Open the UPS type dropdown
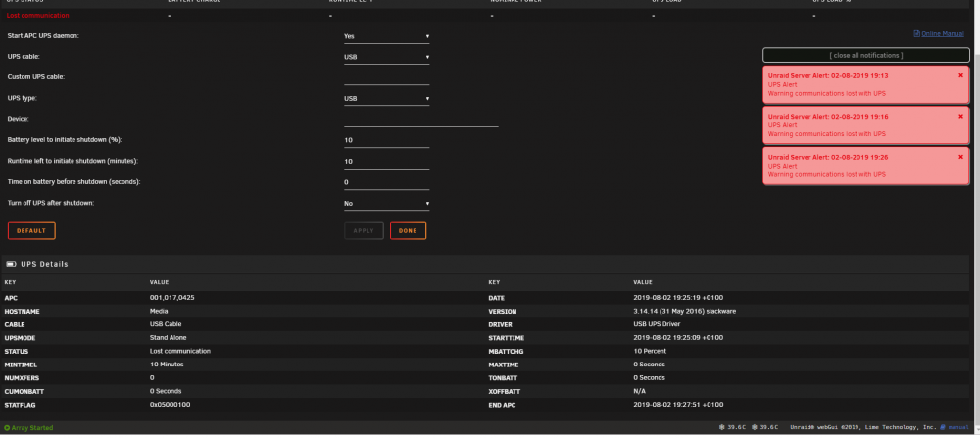 386,98
